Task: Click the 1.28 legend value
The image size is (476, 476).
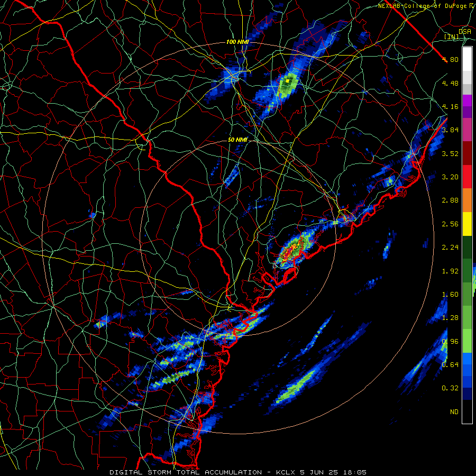Action: [x=450, y=318]
